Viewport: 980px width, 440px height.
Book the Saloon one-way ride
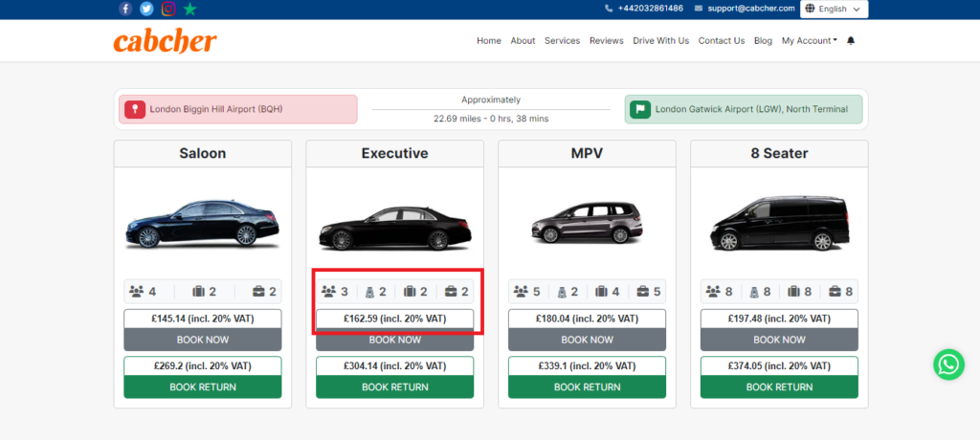point(203,340)
